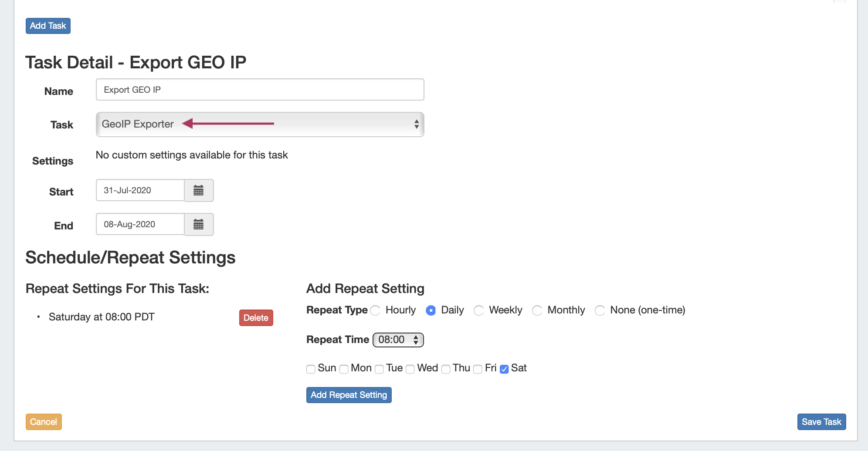Click the Name input field
The image size is (868, 451).
coord(260,90)
